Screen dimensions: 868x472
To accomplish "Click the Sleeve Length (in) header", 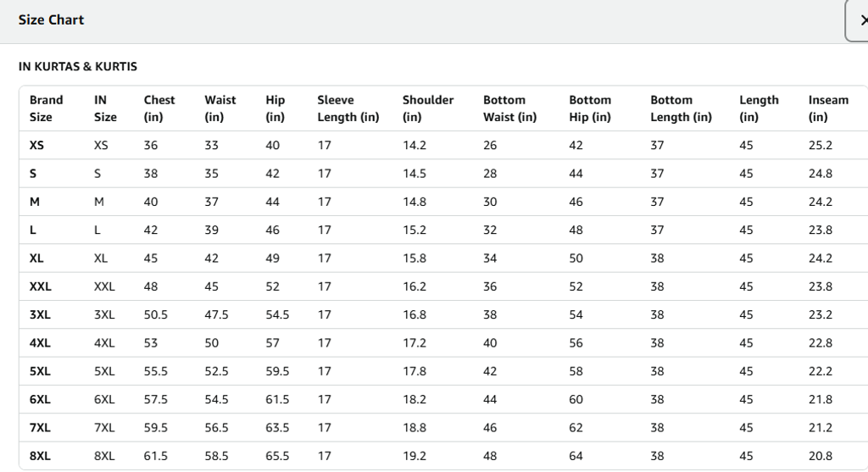I will tap(348, 108).
